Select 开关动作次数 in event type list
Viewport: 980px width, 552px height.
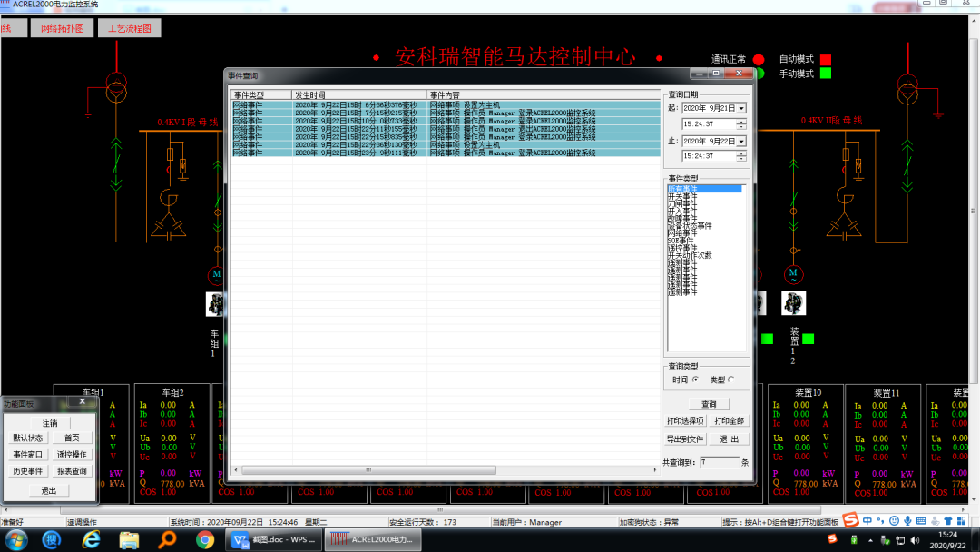pyautogui.click(x=690, y=255)
